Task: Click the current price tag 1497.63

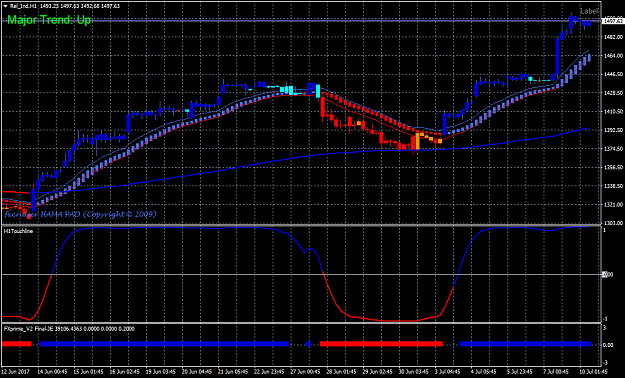Action: click(x=613, y=20)
